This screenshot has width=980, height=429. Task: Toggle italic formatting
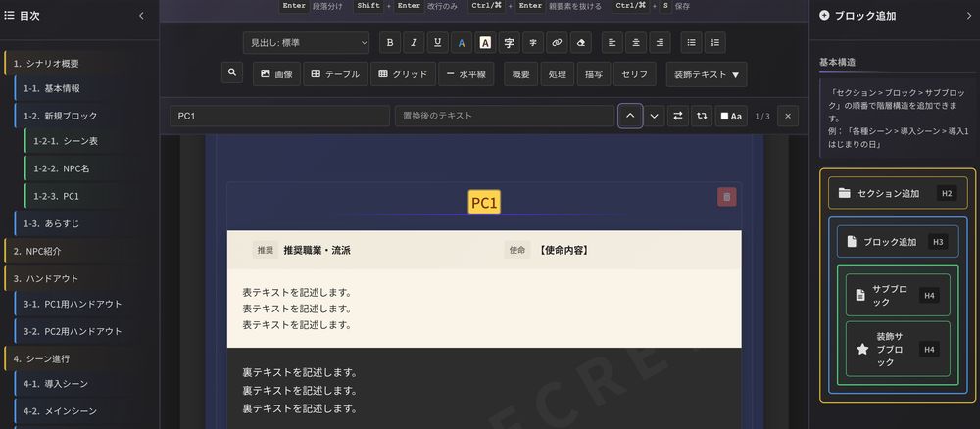click(x=414, y=42)
